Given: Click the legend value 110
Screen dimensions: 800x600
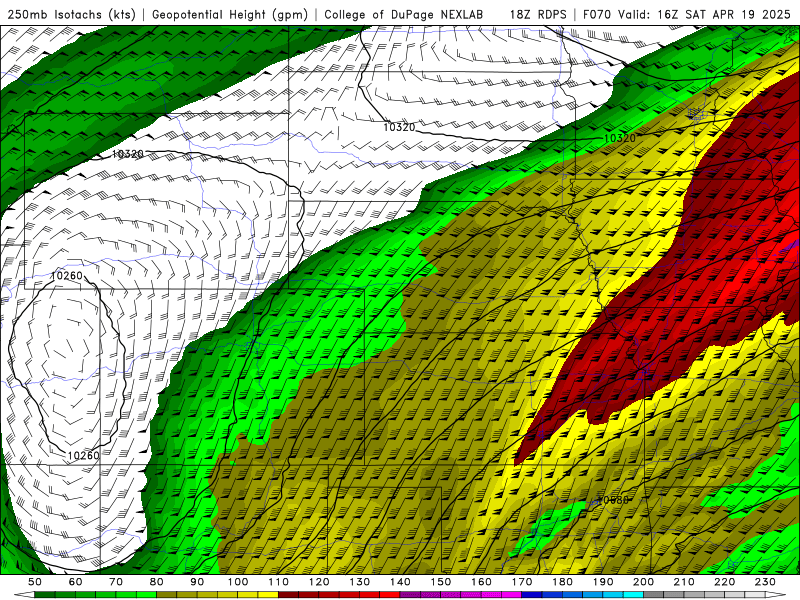Looking at the screenshot, I should point(279,582).
